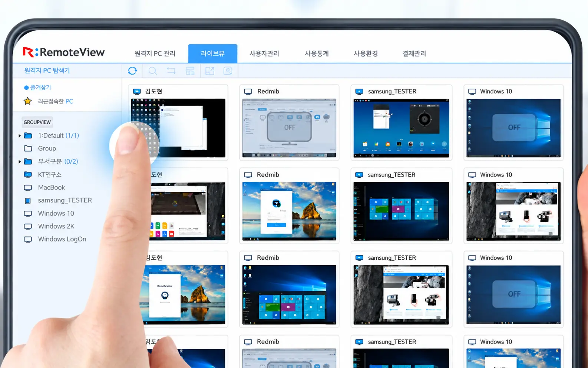Image resolution: width=588 pixels, height=368 pixels.
Task: Click the swap arrows toolbar icon
Action: point(171,70)
